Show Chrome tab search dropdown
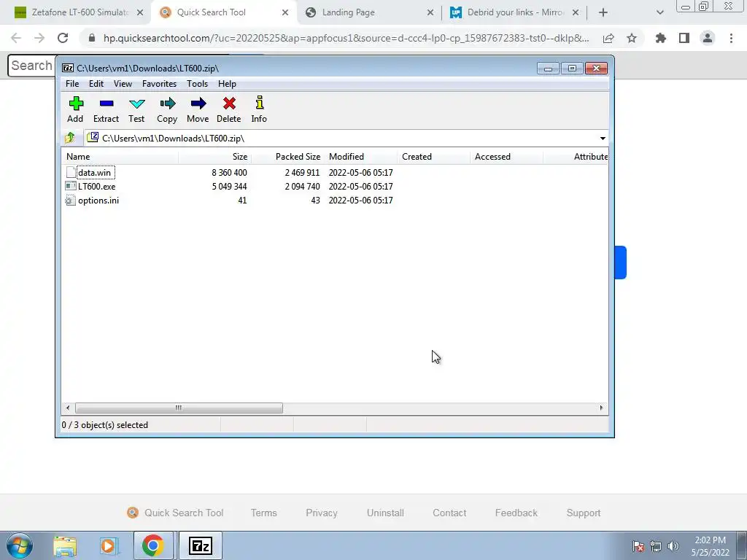This screenshot has width=747, height=560. pos(659,12)
